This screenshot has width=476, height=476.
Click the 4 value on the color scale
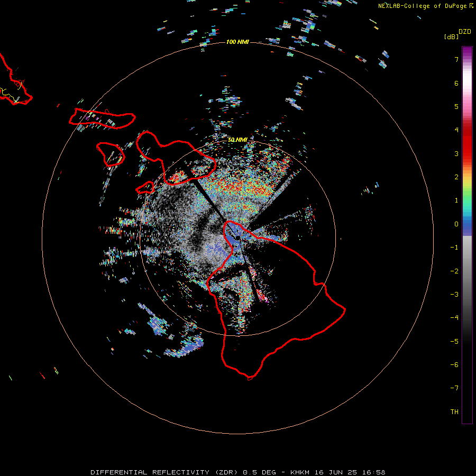pos(456,130)
